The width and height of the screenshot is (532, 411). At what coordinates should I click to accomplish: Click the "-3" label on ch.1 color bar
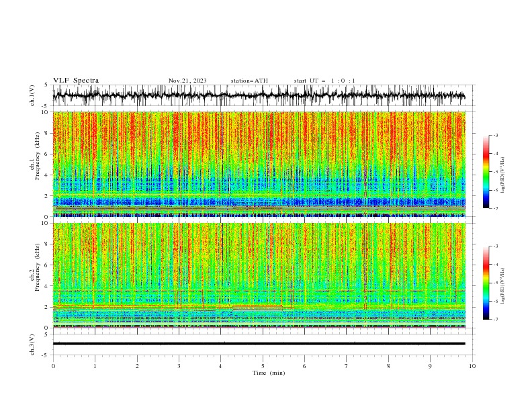click(495, 135)
